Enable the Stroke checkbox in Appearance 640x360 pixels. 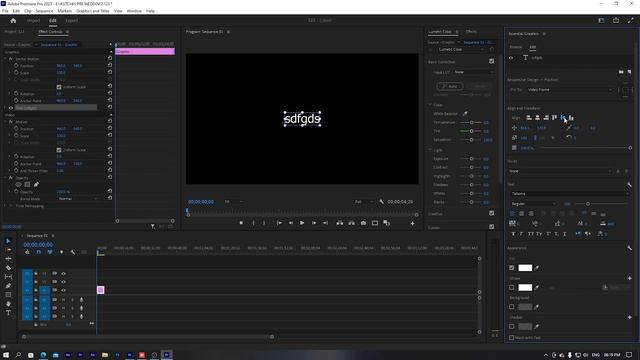click(x=511, y=287)
